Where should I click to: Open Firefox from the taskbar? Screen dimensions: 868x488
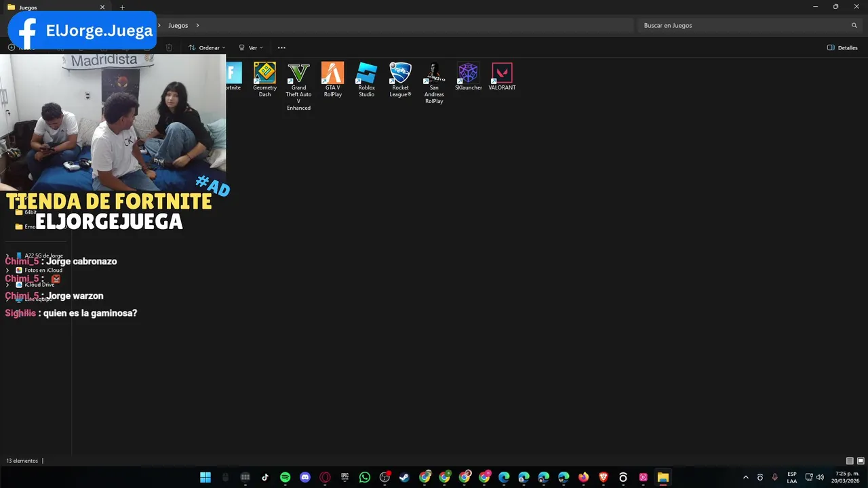pyautogui.click(x=583, y=477)
